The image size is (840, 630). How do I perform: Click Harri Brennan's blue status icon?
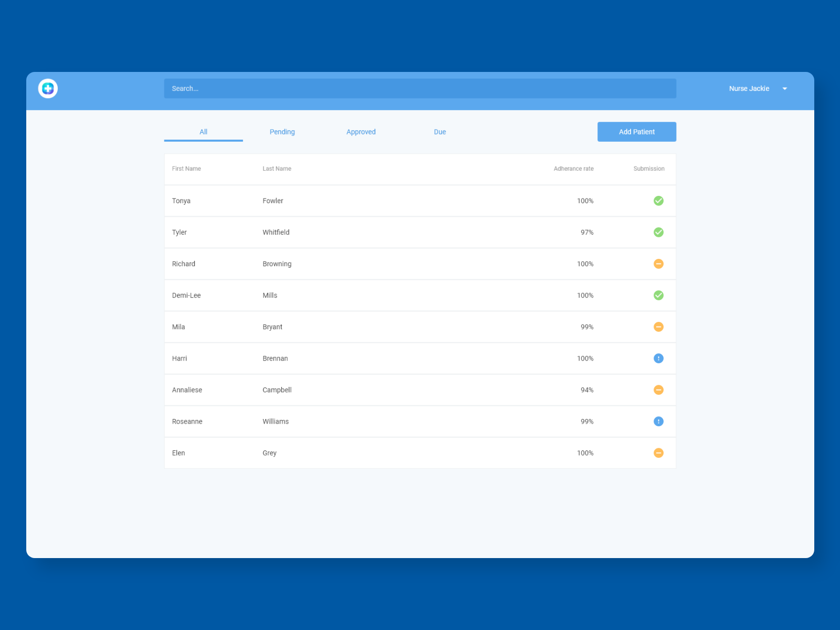[x=658, y=358]
